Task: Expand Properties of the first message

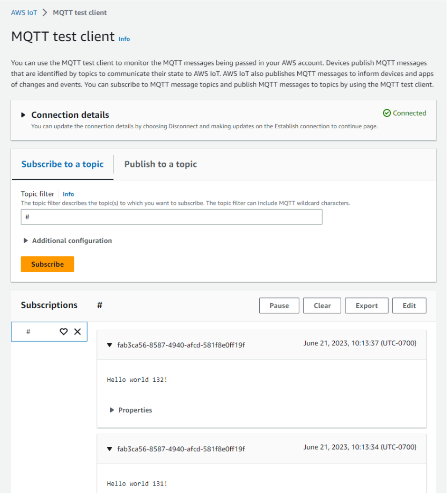Action: (x=112, y=410)
